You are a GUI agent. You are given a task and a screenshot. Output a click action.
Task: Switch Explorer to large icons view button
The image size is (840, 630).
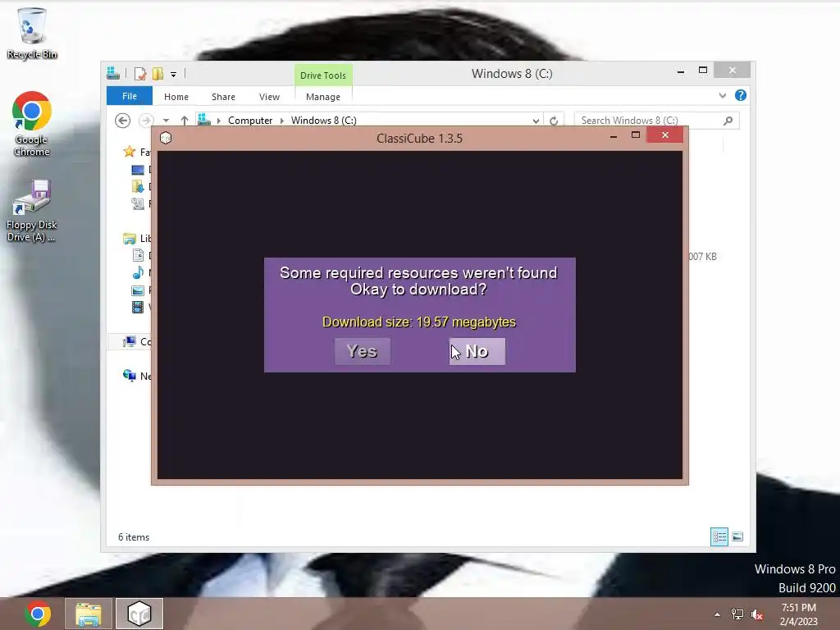(x=737, y=536)
